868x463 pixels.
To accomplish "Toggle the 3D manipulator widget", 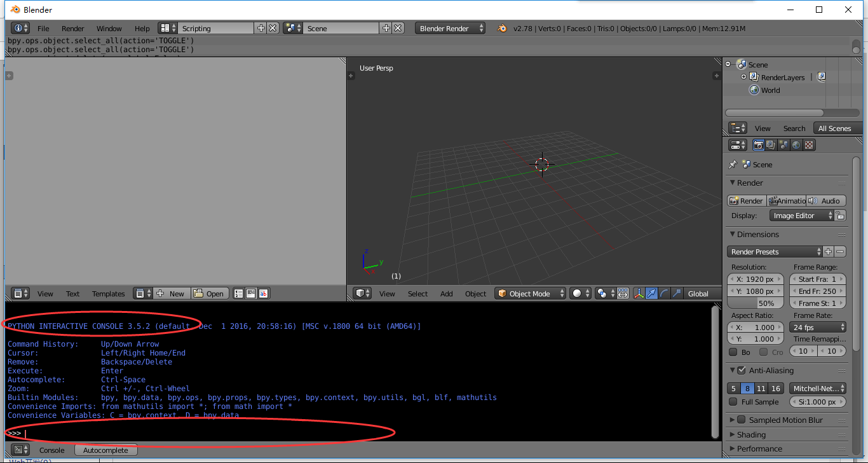I will tap(639, 293).
